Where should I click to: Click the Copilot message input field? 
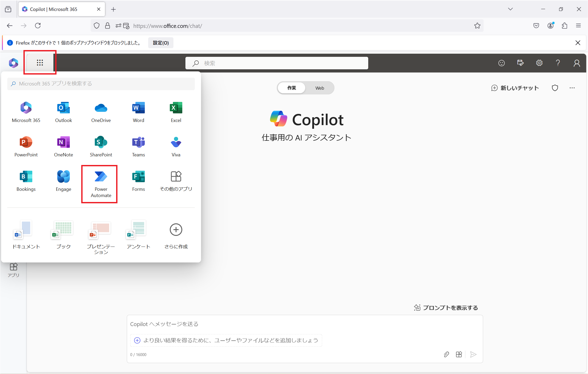(304, 324)
